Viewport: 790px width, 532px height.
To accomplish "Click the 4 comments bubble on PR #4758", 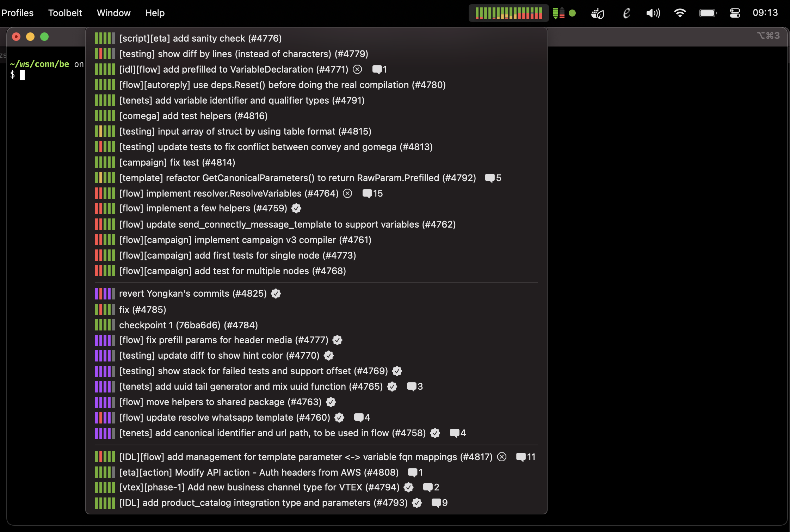I will click(458, 433).
